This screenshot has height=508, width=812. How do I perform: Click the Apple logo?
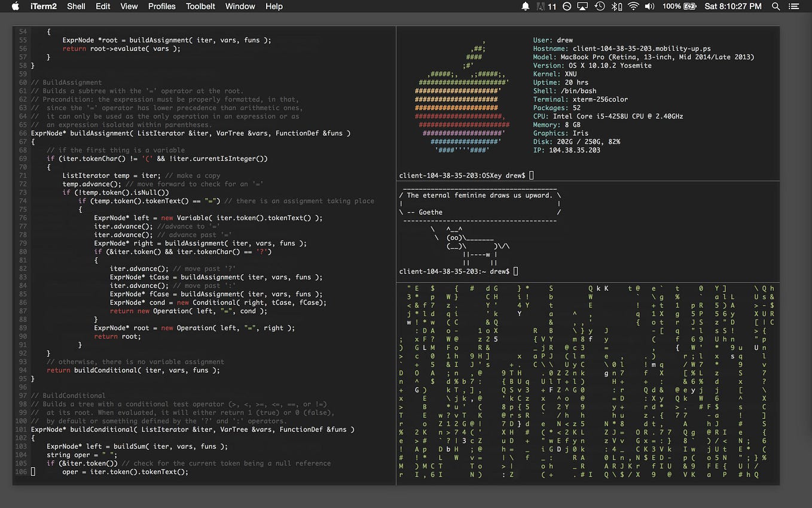point(14,7)
